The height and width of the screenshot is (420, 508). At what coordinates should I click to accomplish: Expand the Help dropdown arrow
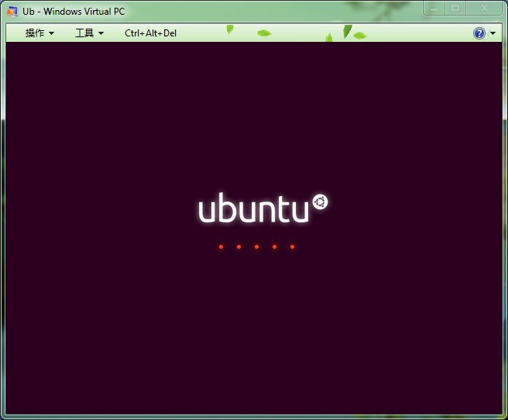point(493,33)
